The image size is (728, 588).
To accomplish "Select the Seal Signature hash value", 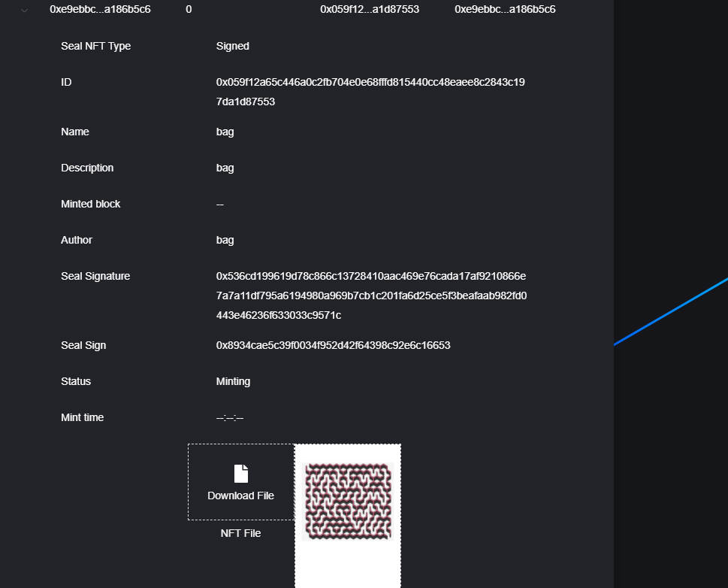I will (x=371, y=296).
